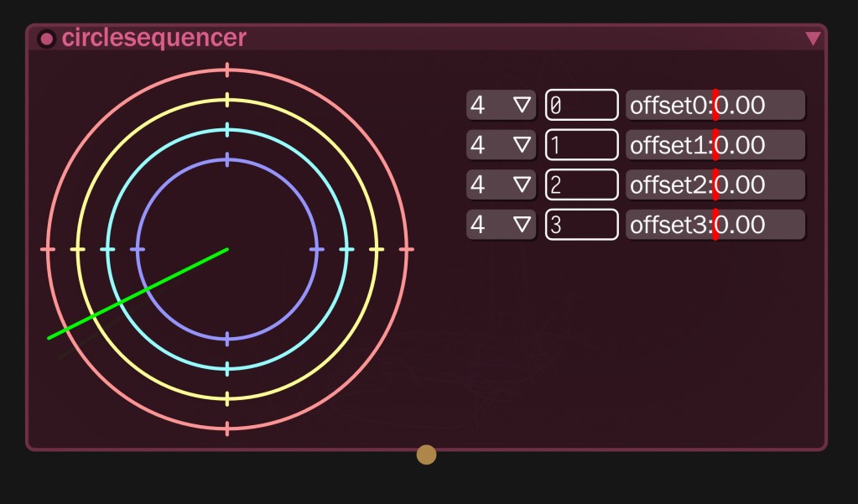The height and width of the screenshot is (504, 858).
Task: Expand the second ring's length dropdown
Action: pos(501,145)
